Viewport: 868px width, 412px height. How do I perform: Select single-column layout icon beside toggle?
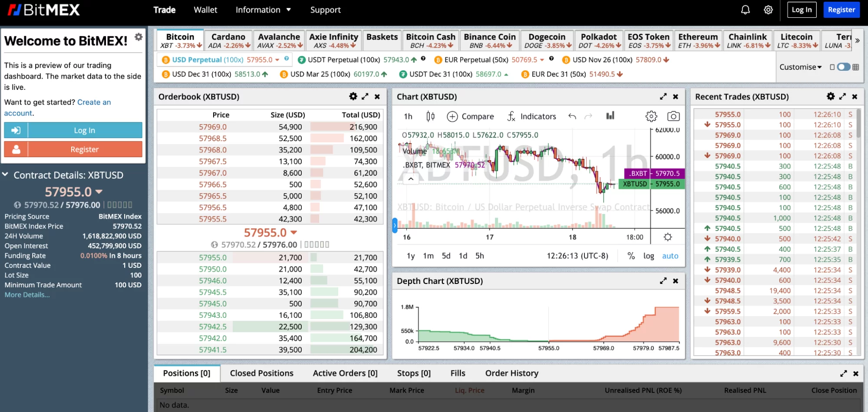click(832, 67)
